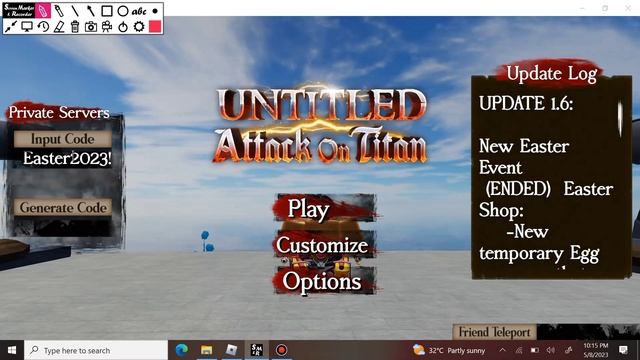640x360 pixels.
Task: Take a screenshot with the camera icon
Action: click(91, 27)
